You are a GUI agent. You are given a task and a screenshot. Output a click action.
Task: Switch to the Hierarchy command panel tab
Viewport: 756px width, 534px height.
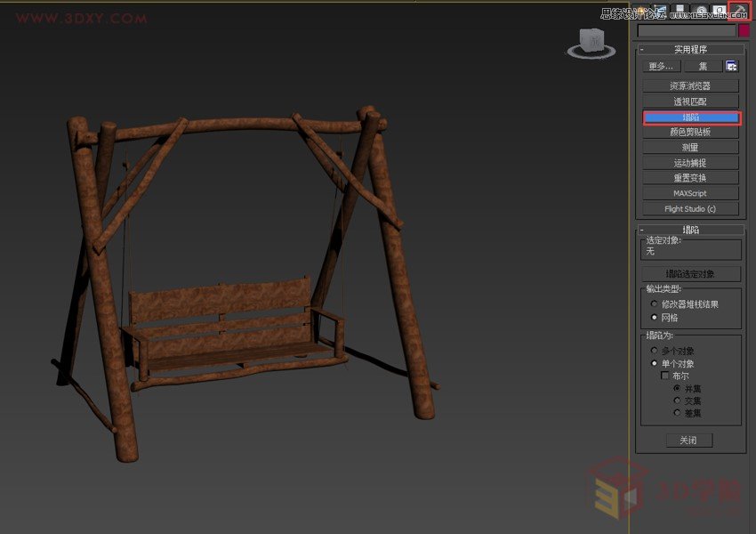pos(681,11)
